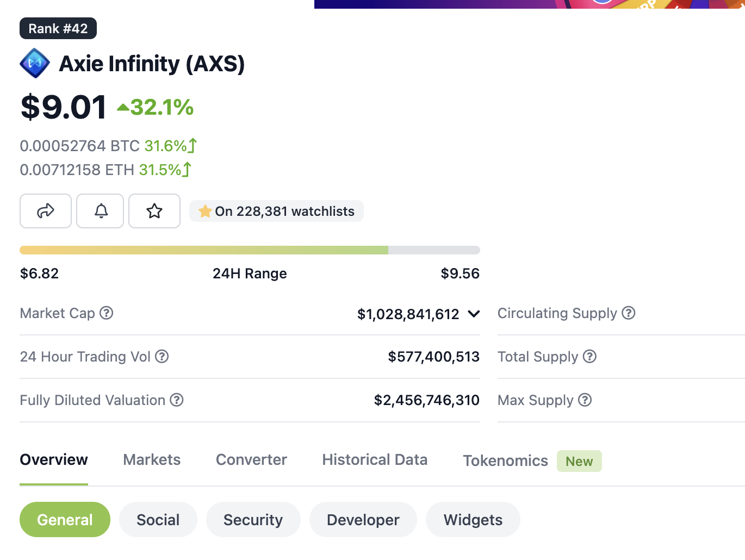The image size is (745, 560).
Task: Open Max Supply help question icon
Action: (585, 400)
